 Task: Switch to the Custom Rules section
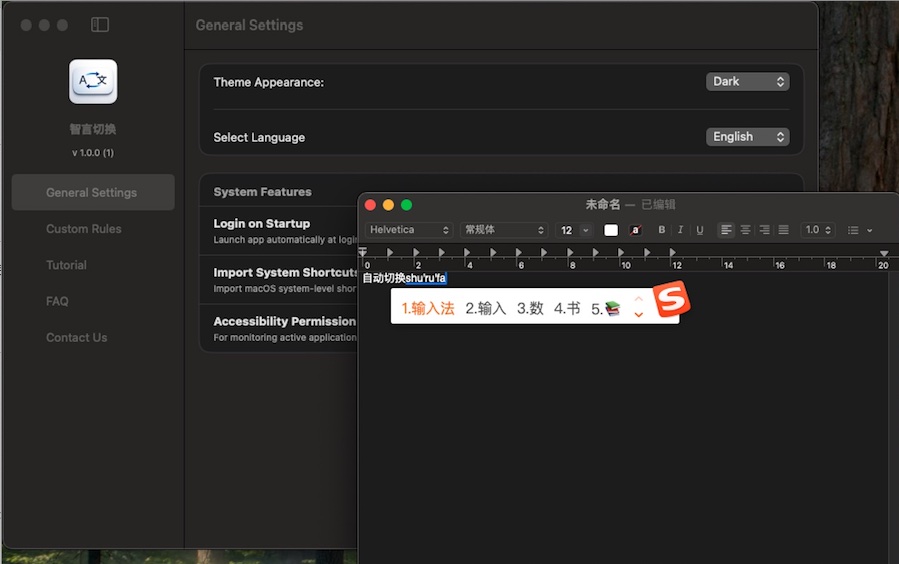[x=84, y=229]
